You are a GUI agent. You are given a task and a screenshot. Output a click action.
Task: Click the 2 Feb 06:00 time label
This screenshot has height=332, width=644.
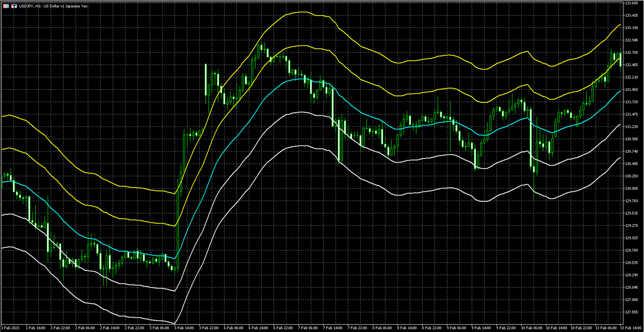(x=85, y=328)
